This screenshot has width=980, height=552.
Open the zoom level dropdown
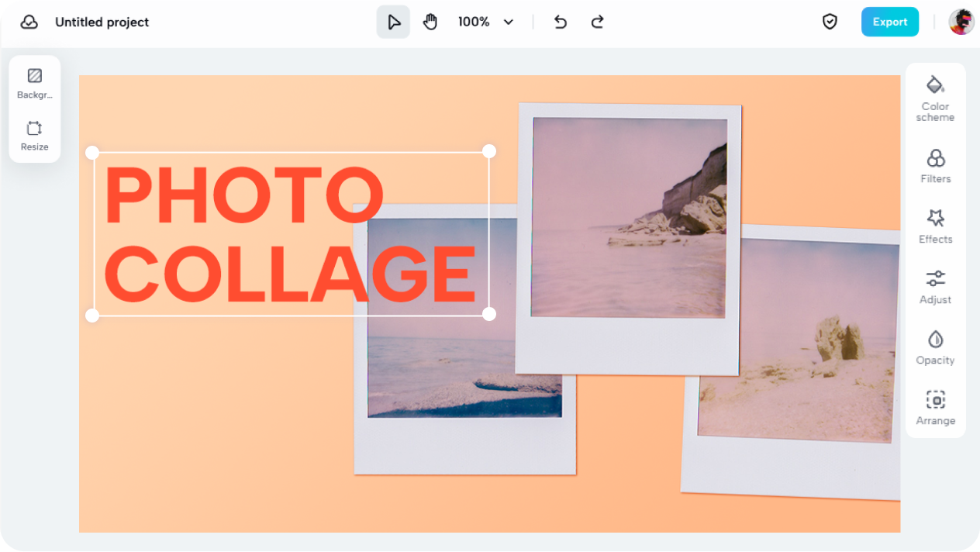[x=485, y=22]
